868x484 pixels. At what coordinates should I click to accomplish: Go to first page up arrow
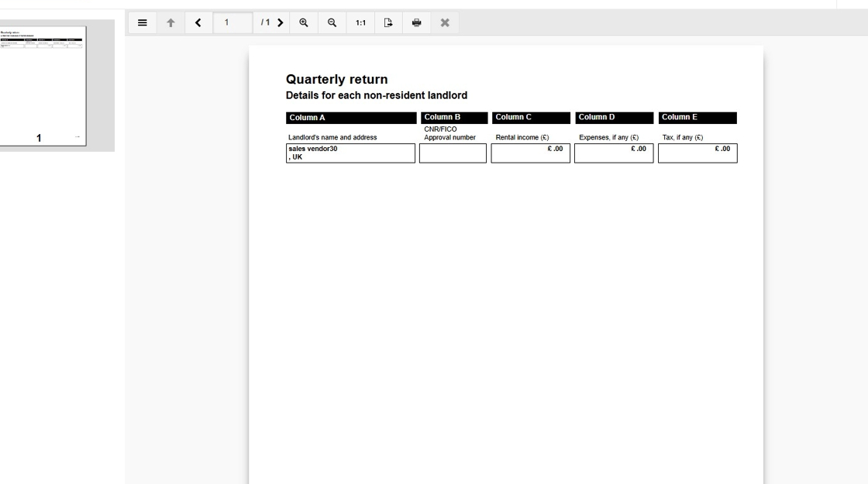(x=170, y=22)
